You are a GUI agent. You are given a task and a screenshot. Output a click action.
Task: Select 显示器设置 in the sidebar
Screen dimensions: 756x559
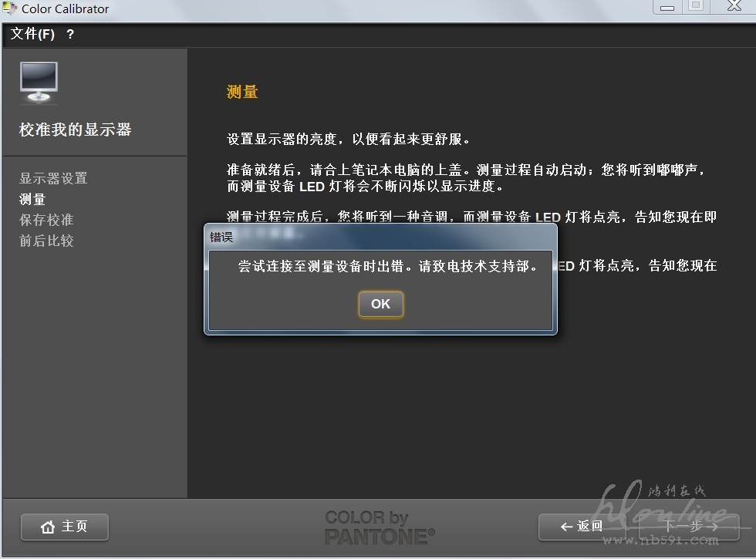click(53, 178)
